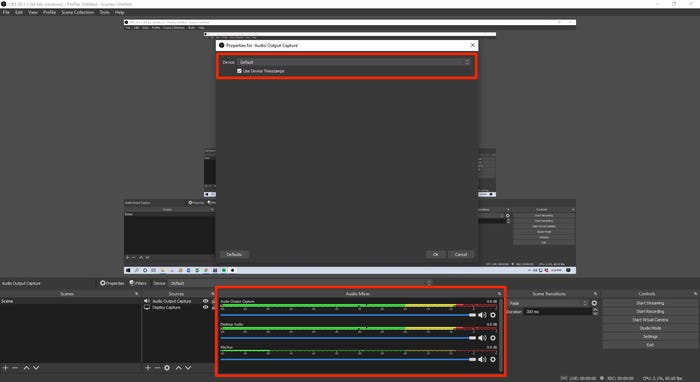Click OK in the properties dialog
This screenshot has height=382, width=700.
[436, 254]
